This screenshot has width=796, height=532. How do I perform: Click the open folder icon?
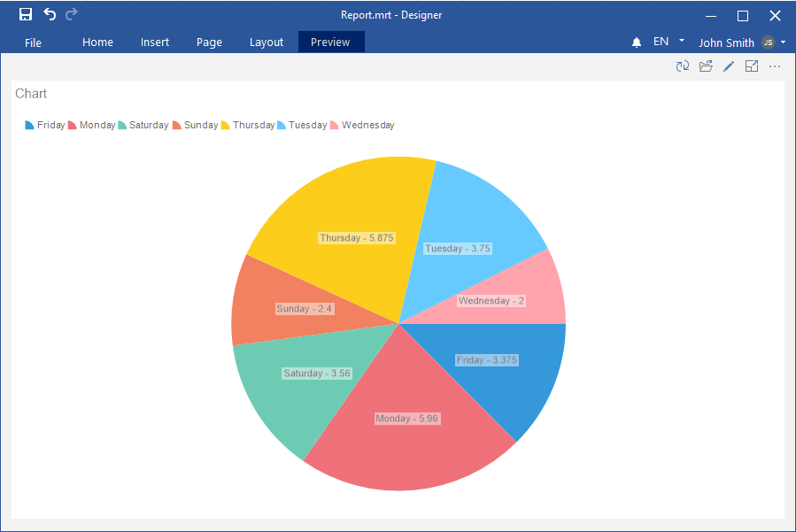[x=706, y=66]
